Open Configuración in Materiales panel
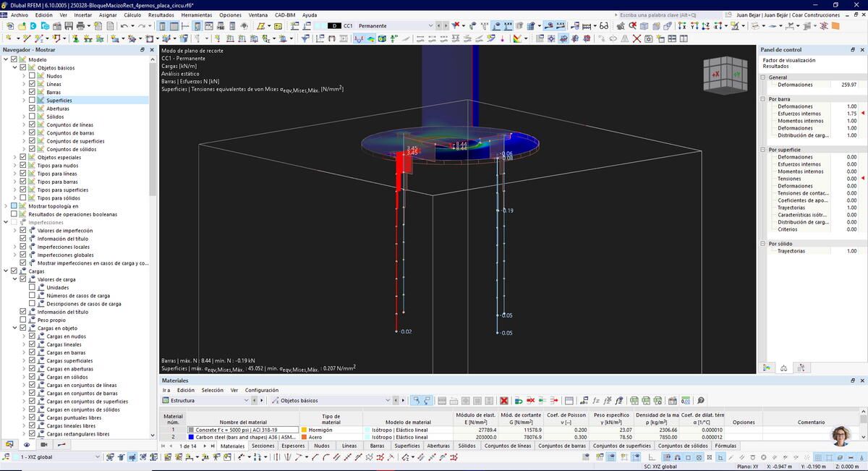Image resolution: width=868 pixels, height=471 pixels. [x=262, y=390]
